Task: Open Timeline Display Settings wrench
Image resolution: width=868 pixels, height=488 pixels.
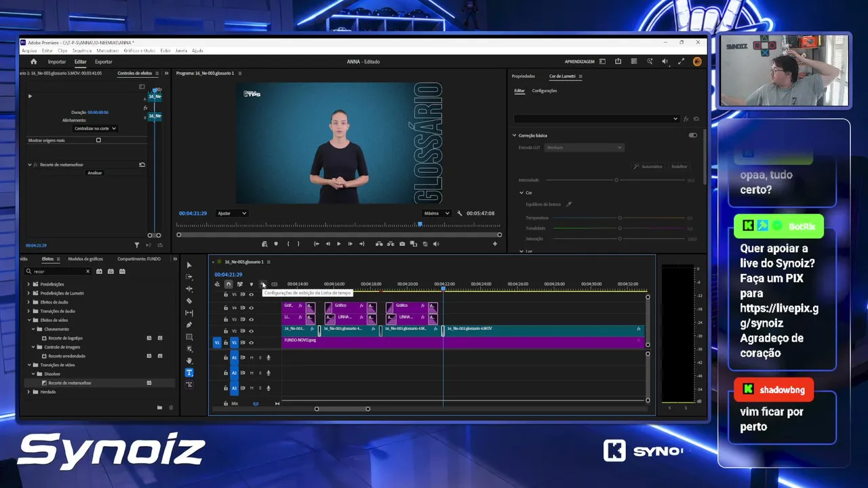Action: click(x=262, y=284)
